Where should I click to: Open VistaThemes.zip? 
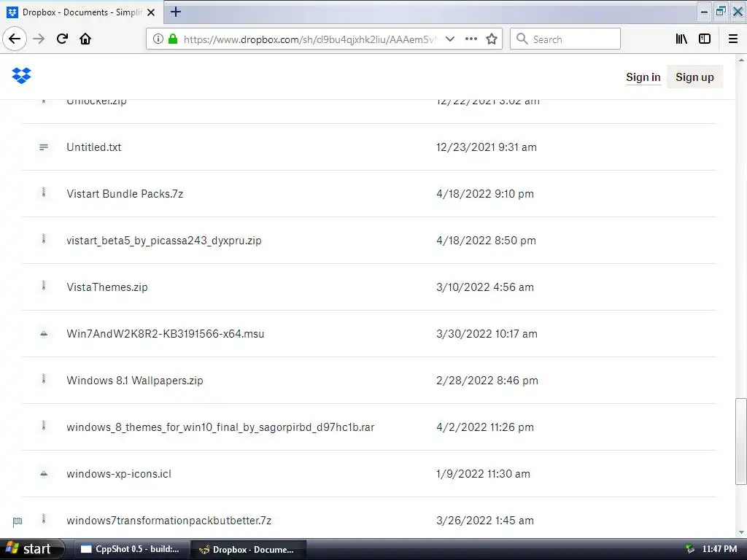point(107,287)
